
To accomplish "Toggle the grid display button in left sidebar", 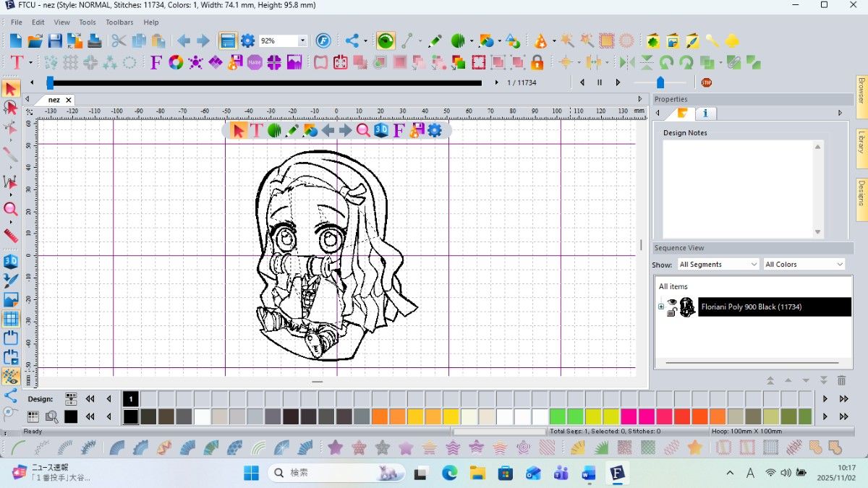I will 10,319.
